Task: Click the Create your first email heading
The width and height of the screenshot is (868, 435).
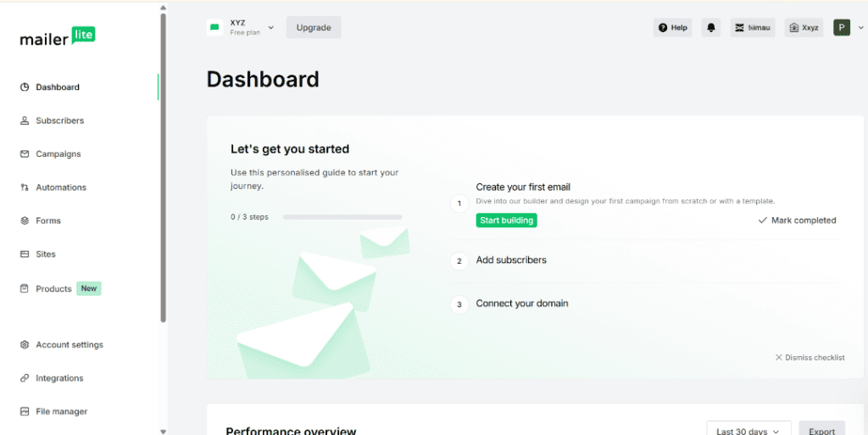Action: tap(523, 187)
